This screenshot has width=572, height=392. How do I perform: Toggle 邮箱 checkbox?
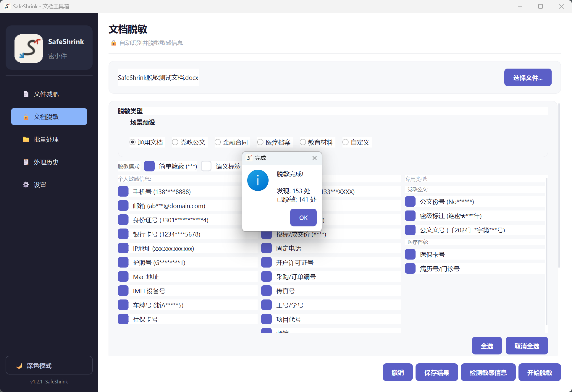click(123, 206)
